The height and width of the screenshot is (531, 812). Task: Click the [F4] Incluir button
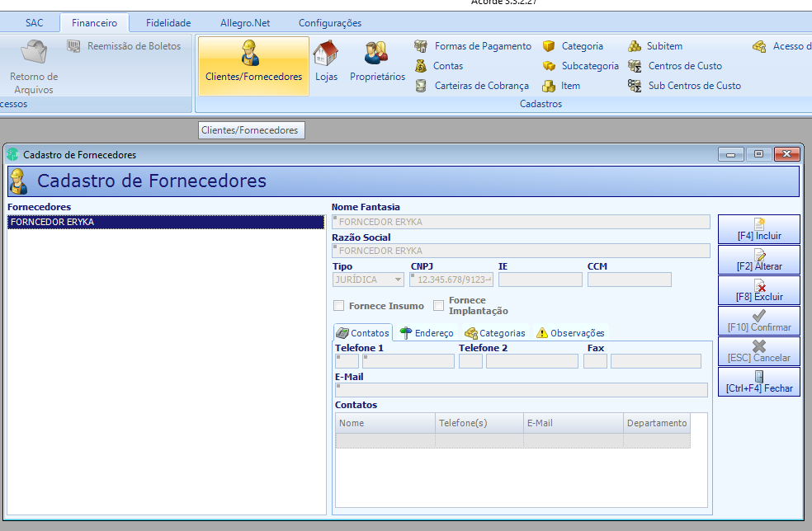tap(759, 229)
